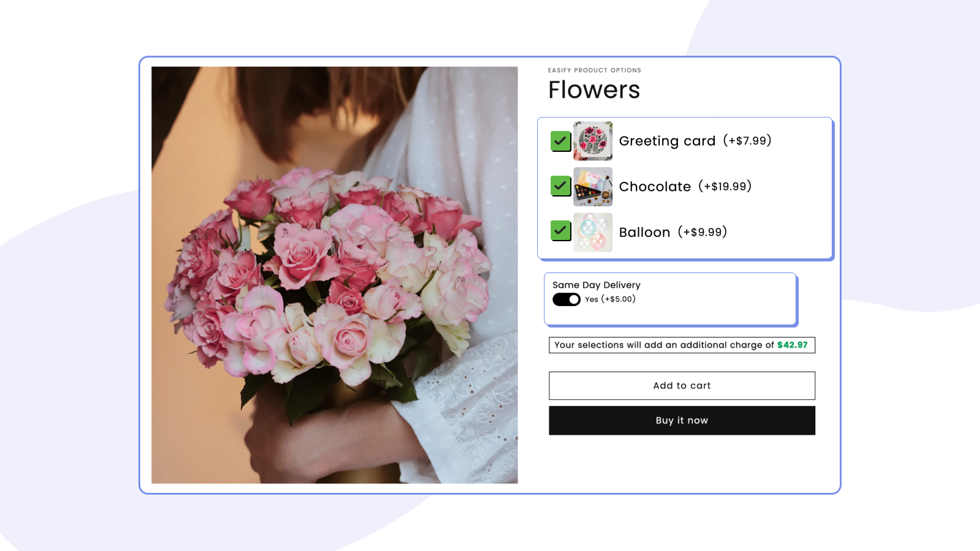980x551 pixels.
Task: Uncheck the Greeting card checkbox
Action: tap(560, 141)
